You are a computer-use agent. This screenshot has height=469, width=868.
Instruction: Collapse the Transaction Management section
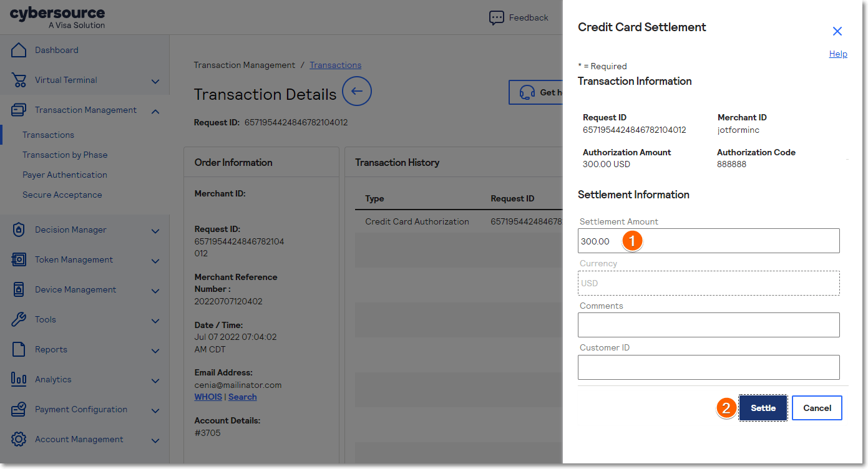tap(155, 111)
